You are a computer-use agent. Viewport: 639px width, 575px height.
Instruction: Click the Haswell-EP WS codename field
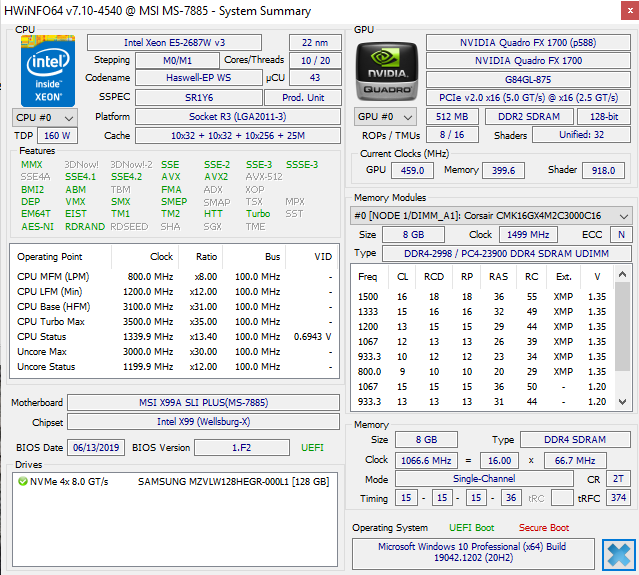198,77
